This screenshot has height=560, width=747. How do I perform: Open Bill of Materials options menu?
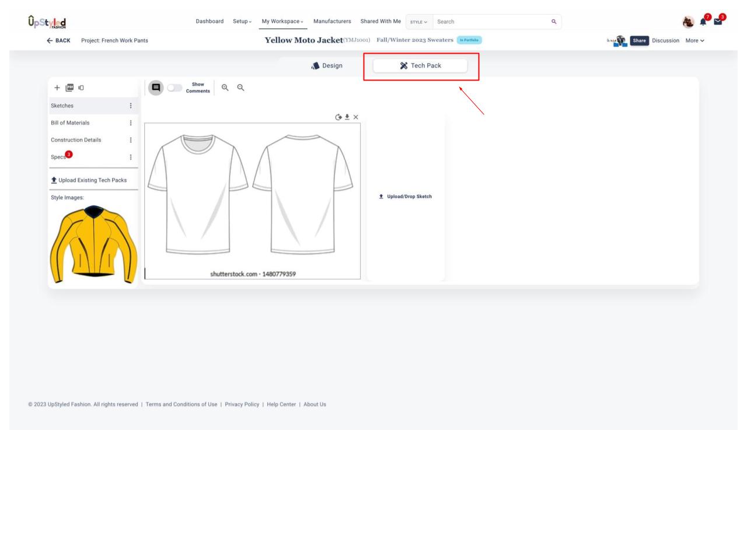coord(131,123)
